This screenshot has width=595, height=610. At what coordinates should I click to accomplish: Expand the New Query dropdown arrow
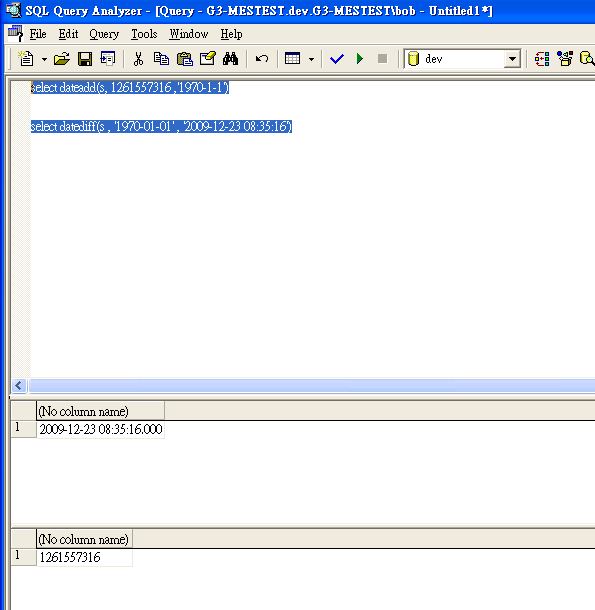pos(44,60)
